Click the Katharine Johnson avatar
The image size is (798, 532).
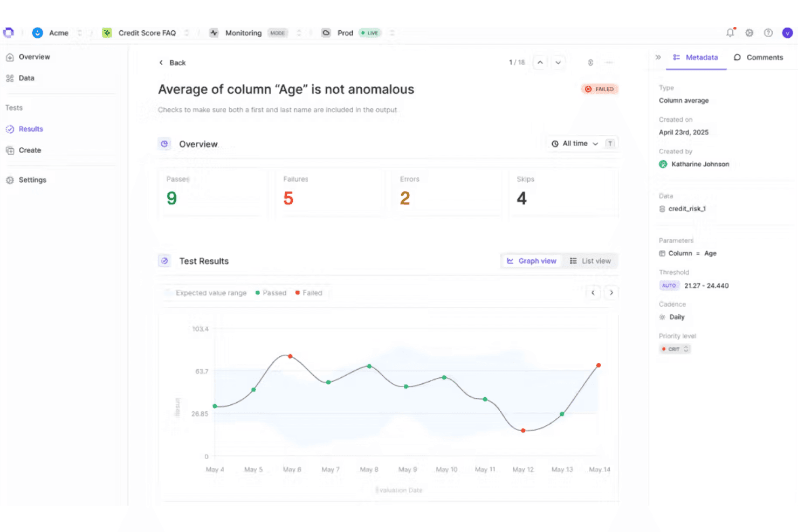[x=663, y=164]
